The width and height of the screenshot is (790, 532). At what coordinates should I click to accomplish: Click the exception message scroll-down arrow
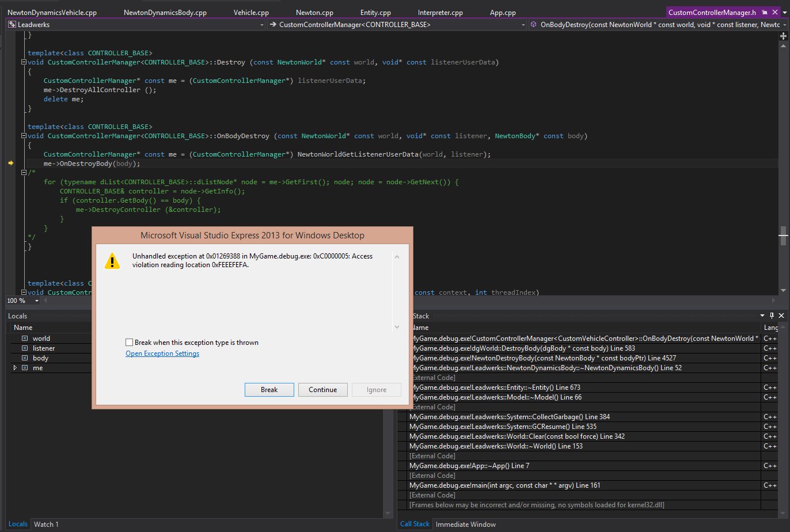click(397, 327)
